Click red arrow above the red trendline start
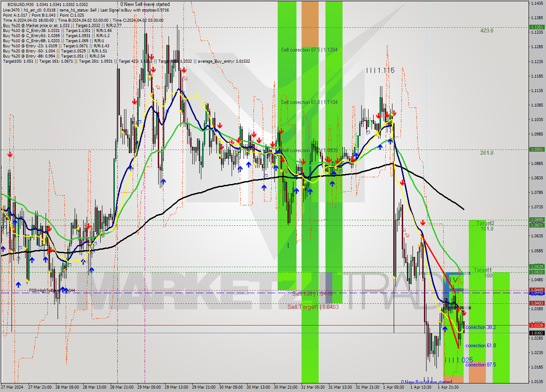Screen dimensions: 546x392 click(x=423, y=223)
